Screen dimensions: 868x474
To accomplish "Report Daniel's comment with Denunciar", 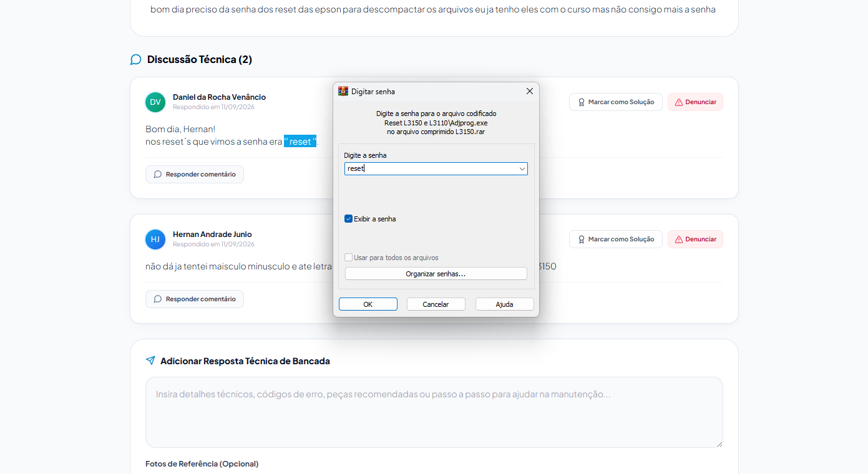I will (695, 102).
